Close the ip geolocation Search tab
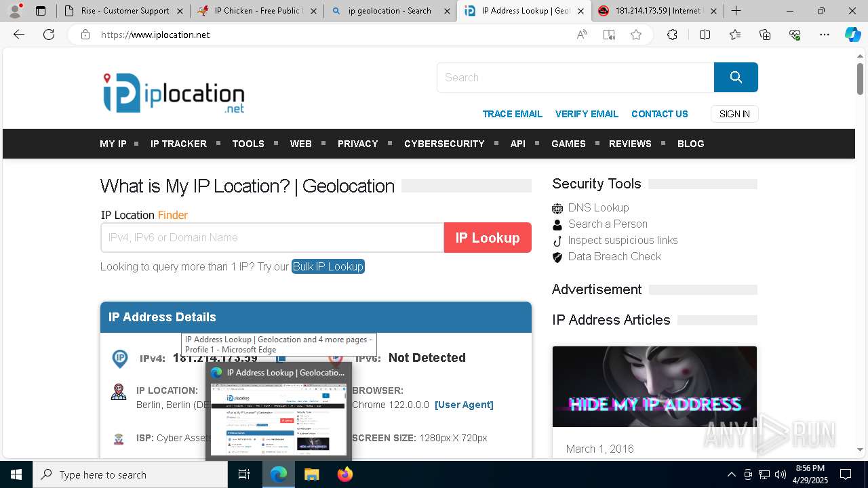868x488 pixels. (447, 11)
